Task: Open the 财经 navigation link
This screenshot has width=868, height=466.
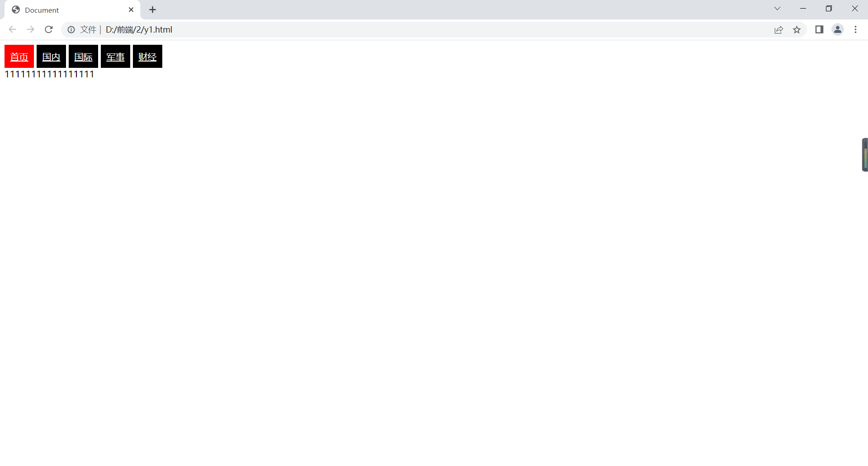Action: tap(147, 57)
